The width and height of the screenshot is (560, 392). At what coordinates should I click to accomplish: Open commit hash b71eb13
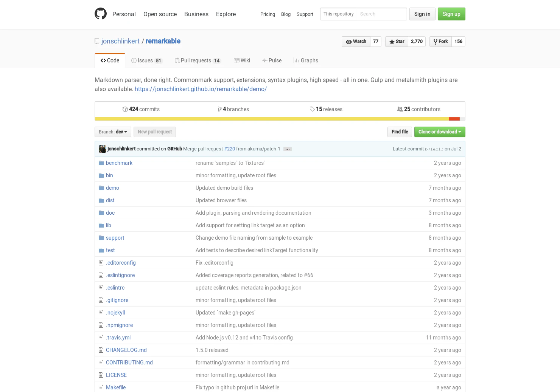pos(434,149)
